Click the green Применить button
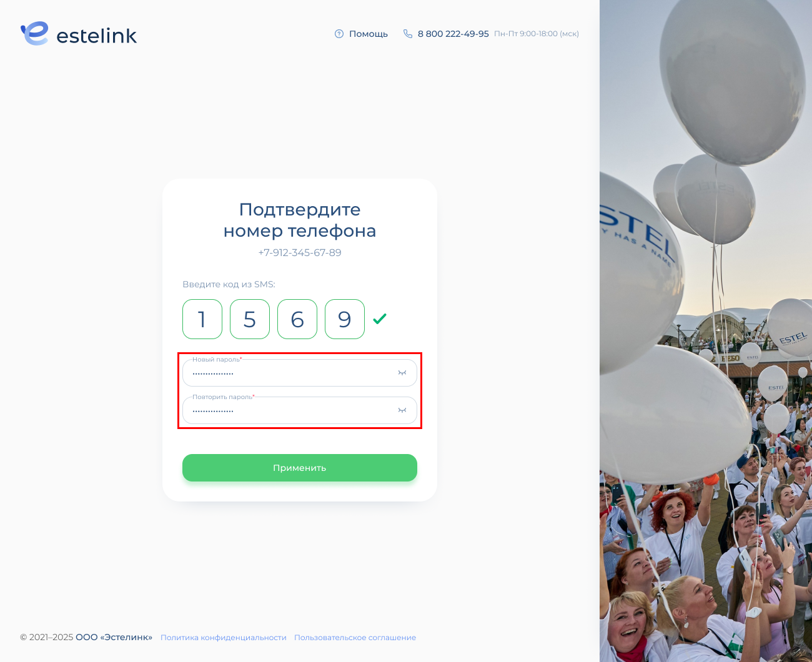 [x=300, y=468]
